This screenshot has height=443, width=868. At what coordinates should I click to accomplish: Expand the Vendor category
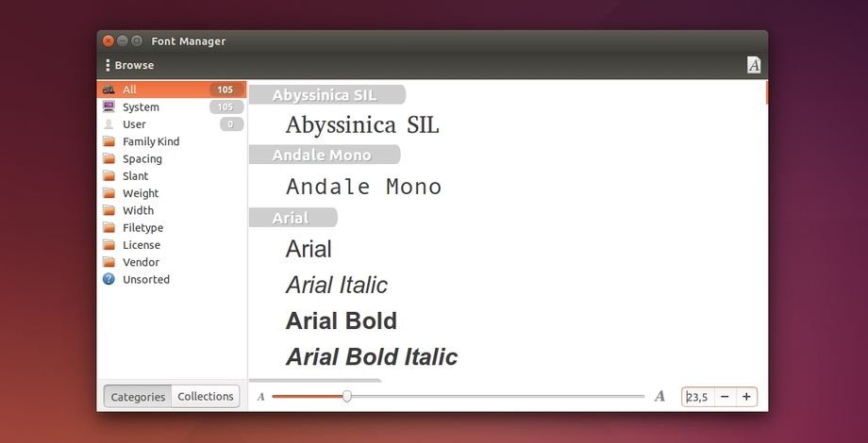tap(141, 262)
